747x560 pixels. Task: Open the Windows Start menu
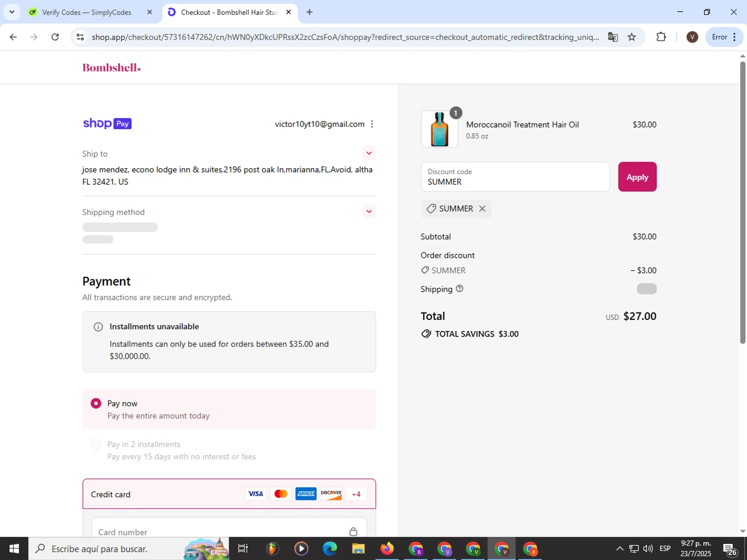[x=14, y=549]
